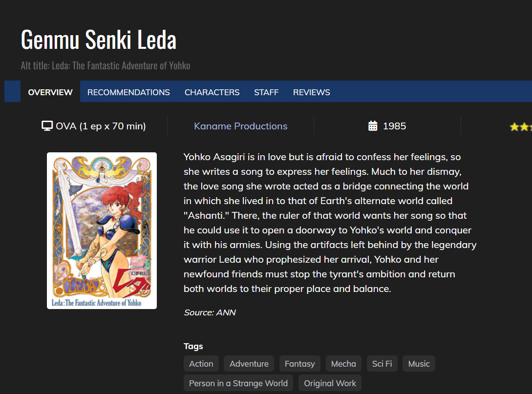
Task: Click the monitor icon beside OVA
Action: 47,126
